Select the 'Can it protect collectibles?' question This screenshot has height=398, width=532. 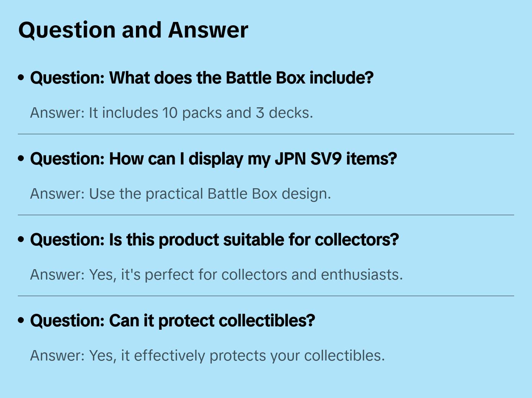[x=172, y=321]
